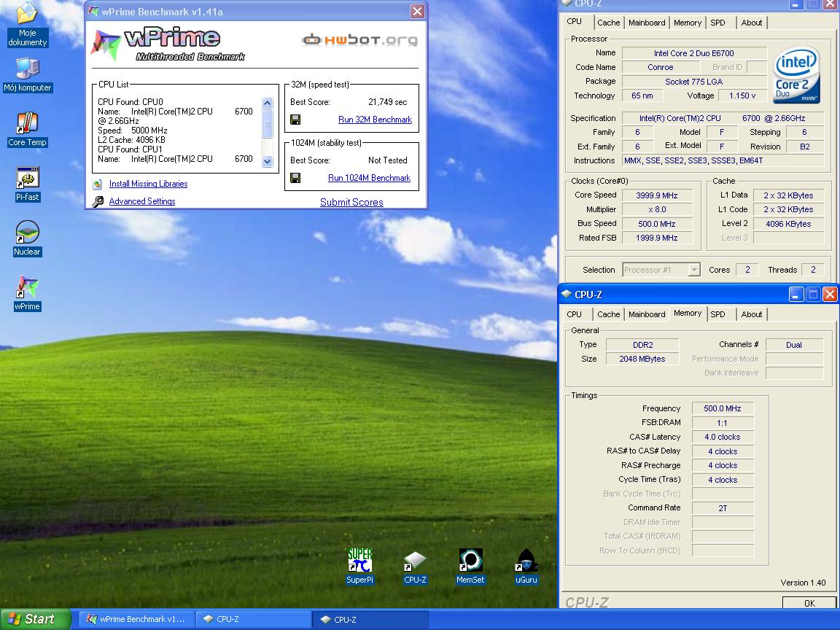The width and height of the screenshot is (840, 630).
Task: Click save icon next to 32M benchmark
Action: [x=295, y=120]
